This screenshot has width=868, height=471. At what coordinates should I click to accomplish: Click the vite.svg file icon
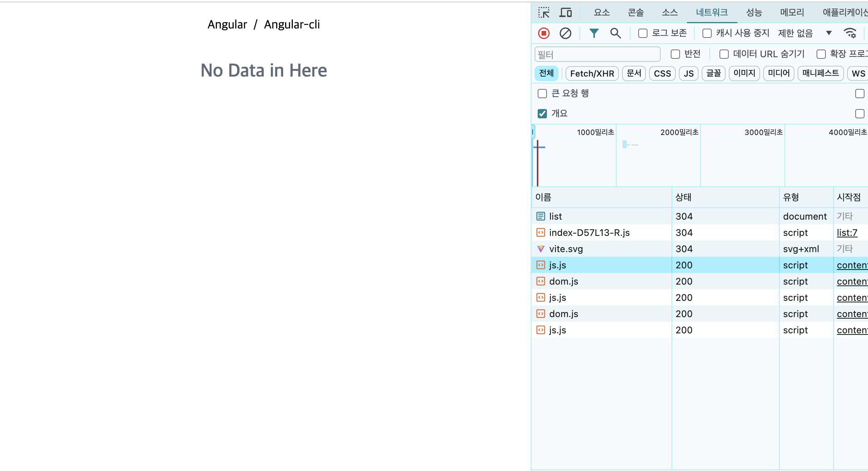click(541, 249)
